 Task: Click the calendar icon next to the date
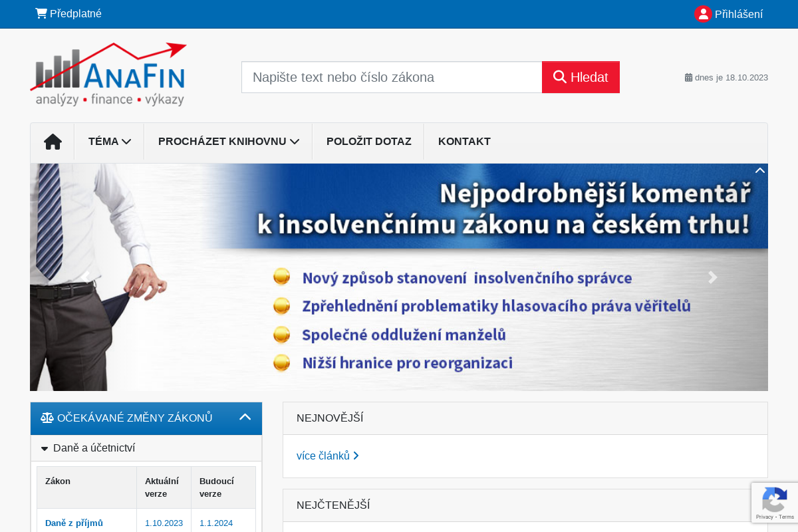click(688, 77)
